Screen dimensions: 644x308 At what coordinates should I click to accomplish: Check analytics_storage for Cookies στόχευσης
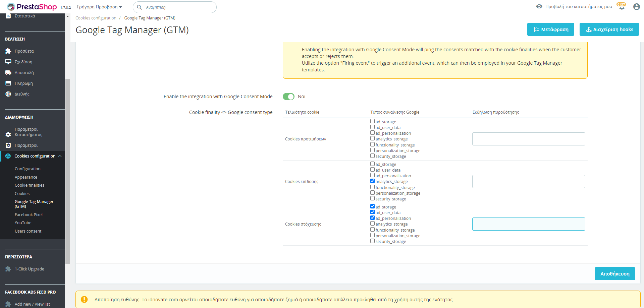click(372, 224)
